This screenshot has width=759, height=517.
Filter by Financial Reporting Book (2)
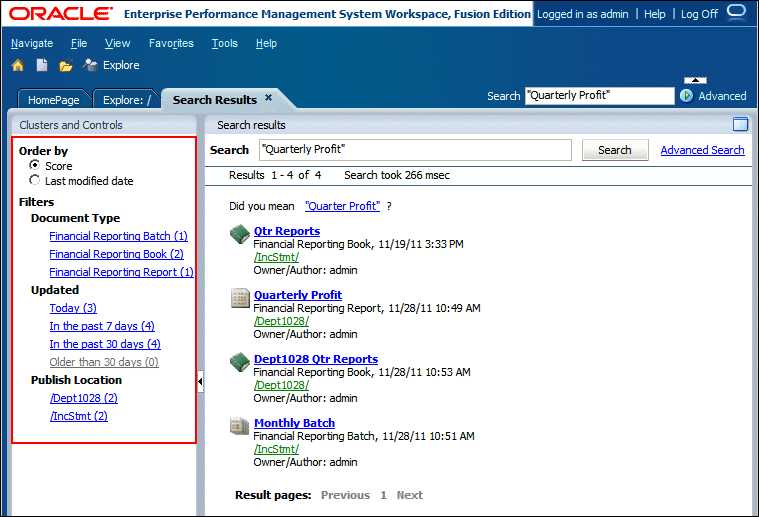116,254
